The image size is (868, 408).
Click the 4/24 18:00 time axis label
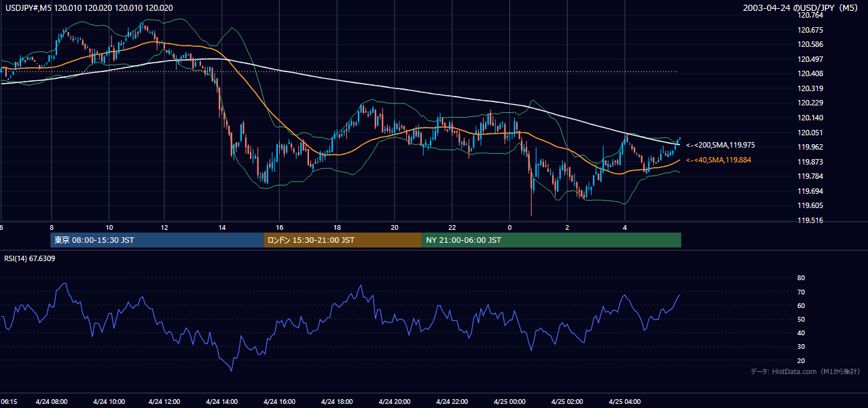[x=337, y=402]
